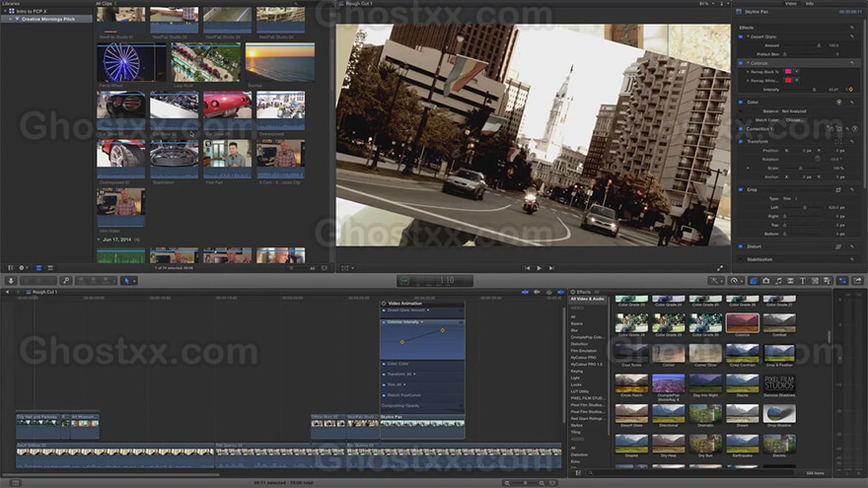
Task: Enable the Stabilization checkbox
Action: pyautogui.click(x=741, y=259)
